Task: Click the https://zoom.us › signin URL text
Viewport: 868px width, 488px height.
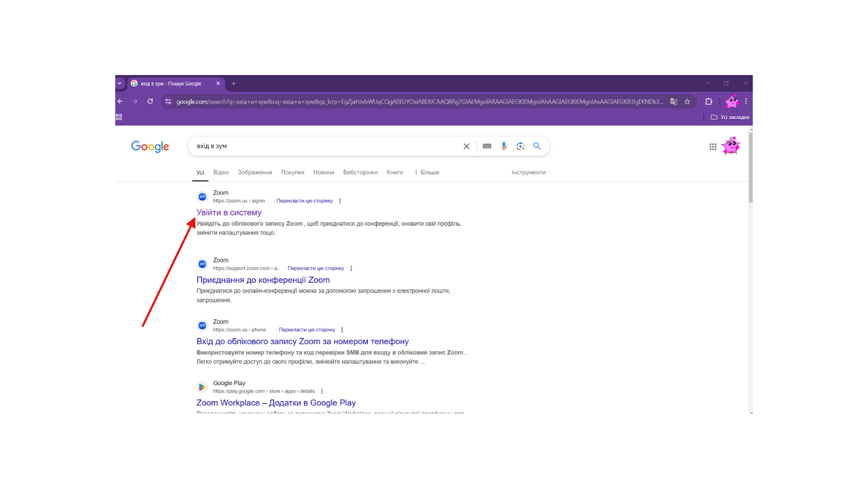Action: point(239,201)
